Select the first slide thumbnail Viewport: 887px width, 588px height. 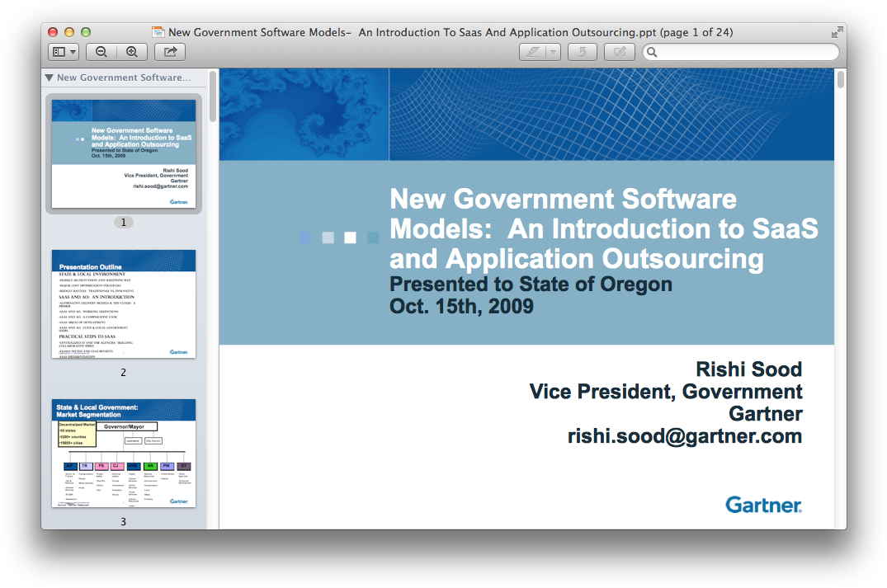click(x=123, y=153)
